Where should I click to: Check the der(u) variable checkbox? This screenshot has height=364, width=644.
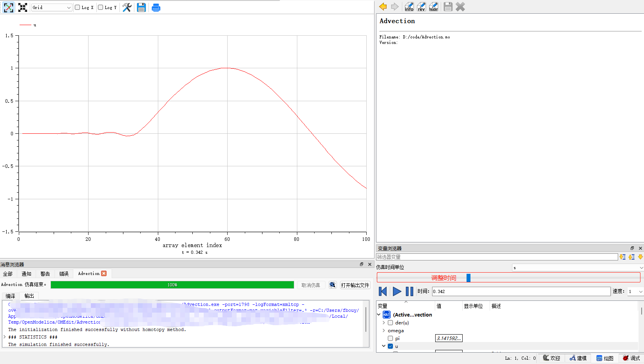[x=390, y=323]
